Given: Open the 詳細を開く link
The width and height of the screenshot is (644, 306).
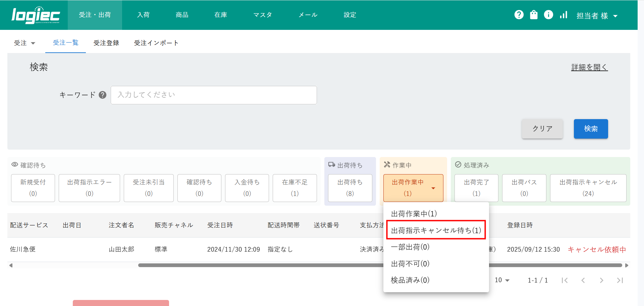Looking at the screenshot, I should point(589,67).
